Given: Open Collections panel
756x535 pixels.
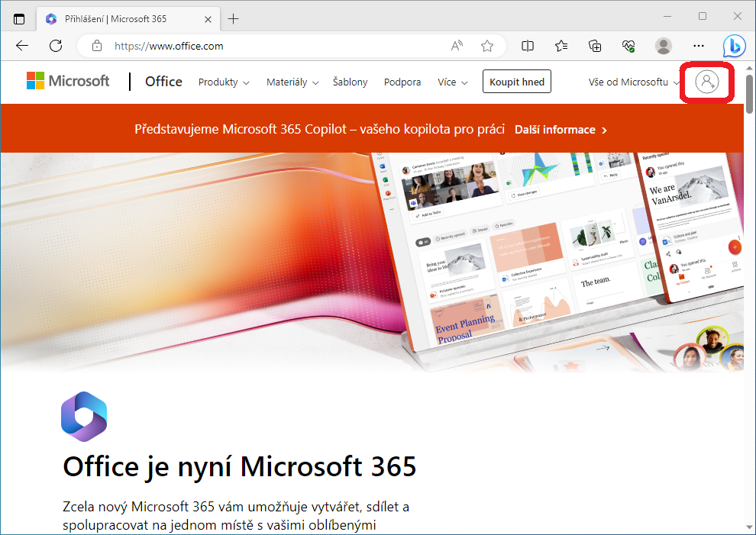Looking at the screenshot, I should pos(595,46).
